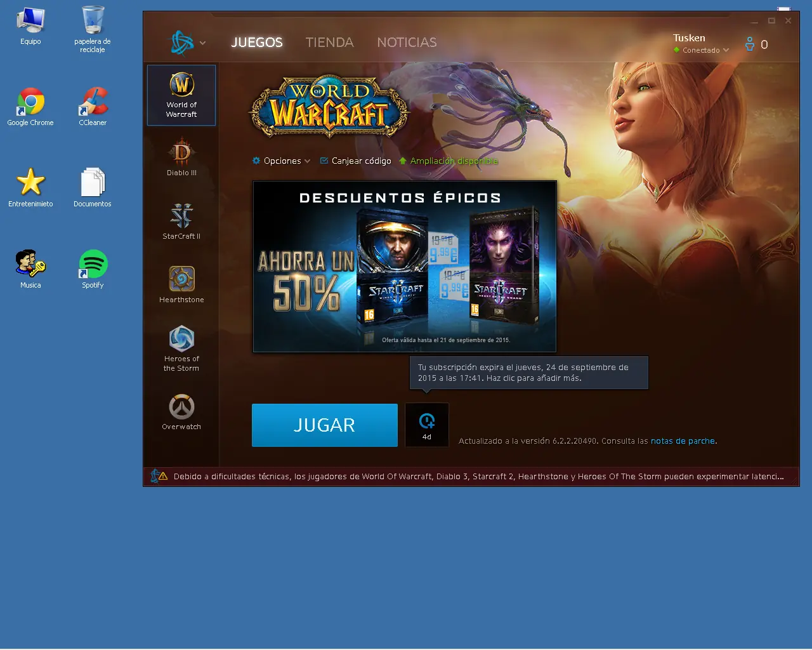Switch to the JUEGOS tab
This screenshot has width=812, height=650.
[x=257, y=43]
